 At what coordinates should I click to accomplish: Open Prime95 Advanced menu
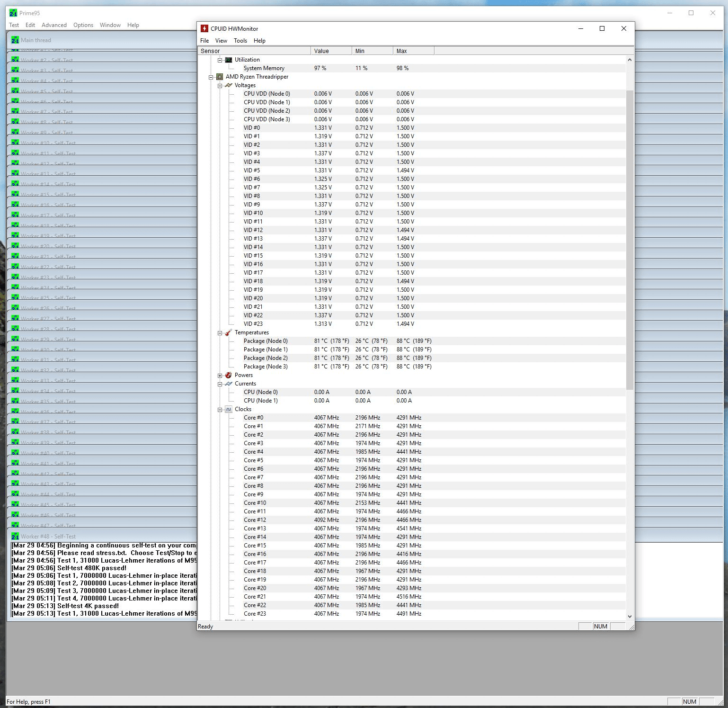tap(54, 25)
